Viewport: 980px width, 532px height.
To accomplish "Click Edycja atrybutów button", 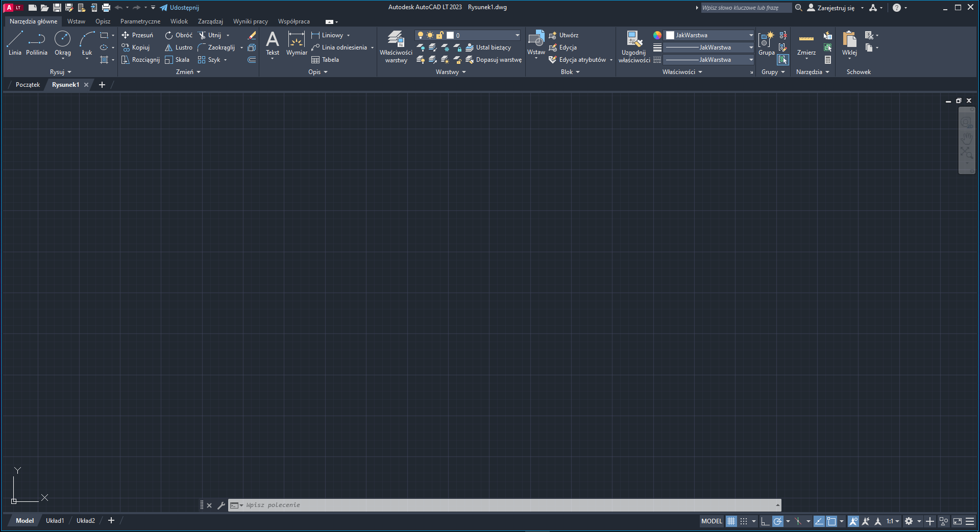I will (x=578, y=60).
